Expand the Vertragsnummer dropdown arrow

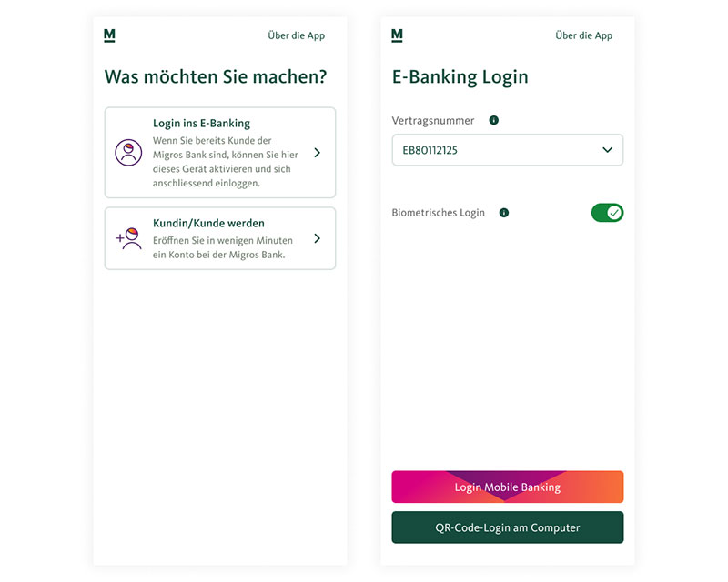tap(607, 150)
